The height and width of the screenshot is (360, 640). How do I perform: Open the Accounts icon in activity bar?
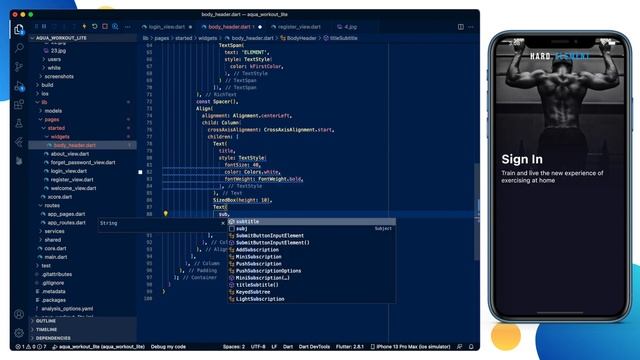19,314
